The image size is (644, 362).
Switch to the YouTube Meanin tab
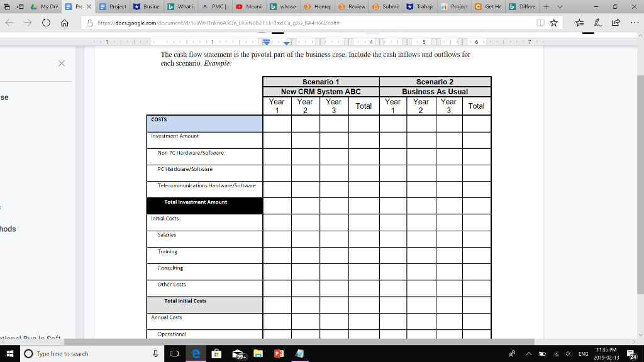pyautogui.click(x=249, y=6)
